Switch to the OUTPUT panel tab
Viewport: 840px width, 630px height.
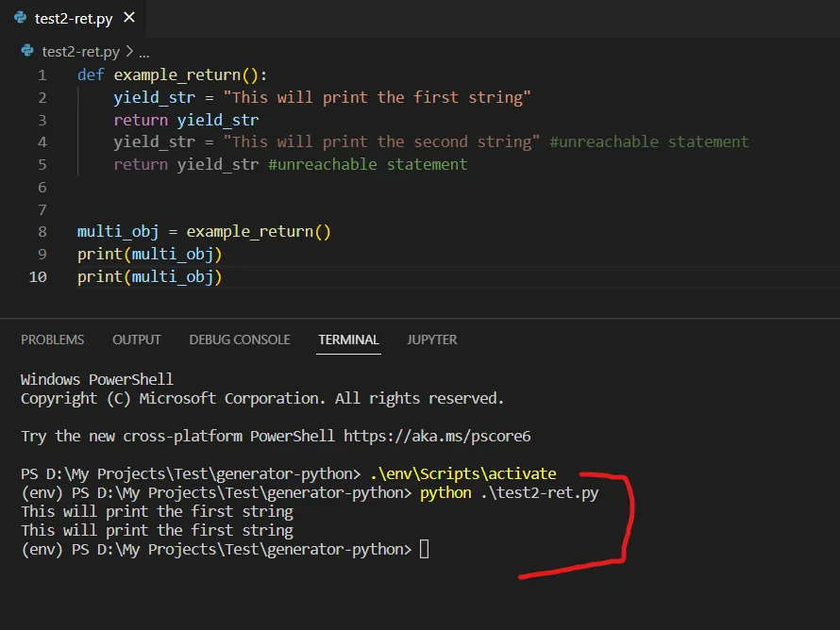136,340
